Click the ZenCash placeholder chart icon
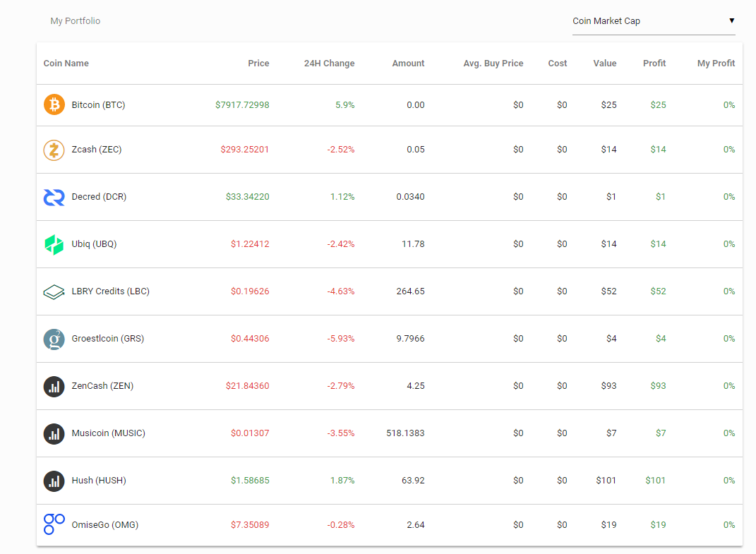The width and height of the screenshot is (756, 554). tap(54, 386)
